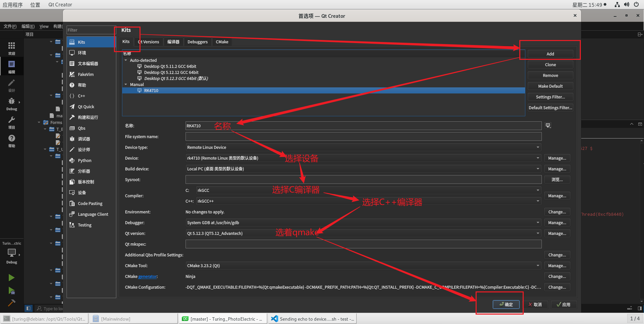Open the 环境 preferences category
Image resolution: width=644 pixels, height=324 pixels.
(x=91, y=53)
